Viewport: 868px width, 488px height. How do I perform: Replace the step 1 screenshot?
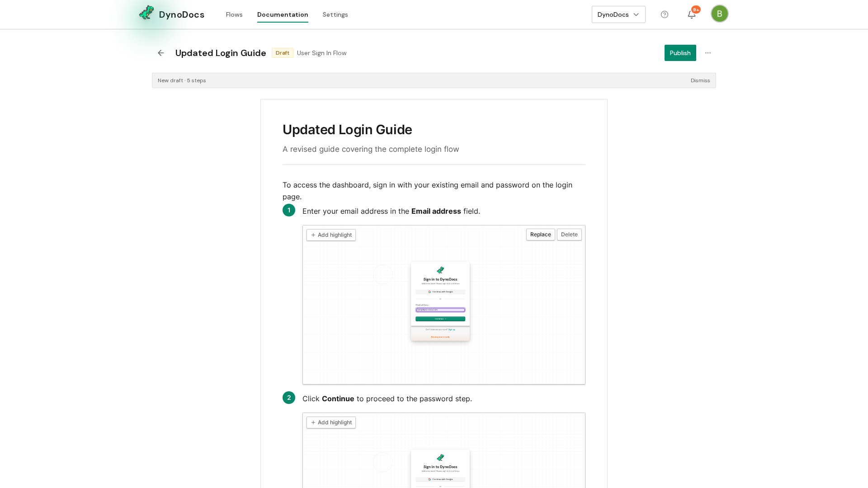tap(541, 235)
